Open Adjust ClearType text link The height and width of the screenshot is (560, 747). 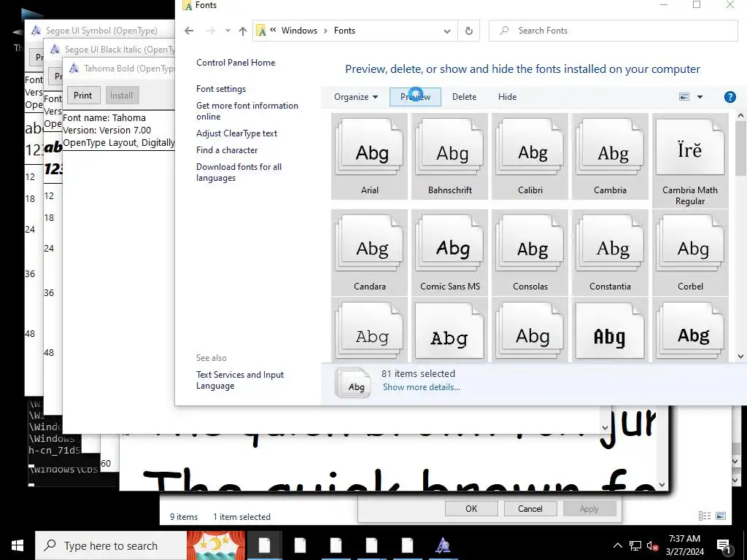[237, 133]
